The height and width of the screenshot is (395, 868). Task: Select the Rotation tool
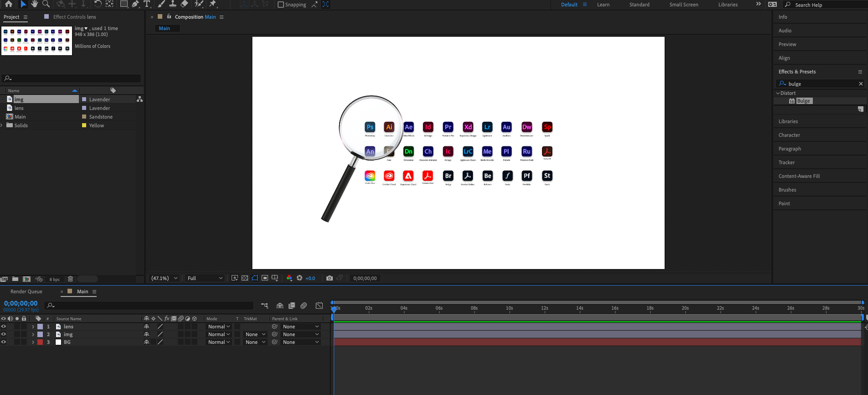coord(98,4)
